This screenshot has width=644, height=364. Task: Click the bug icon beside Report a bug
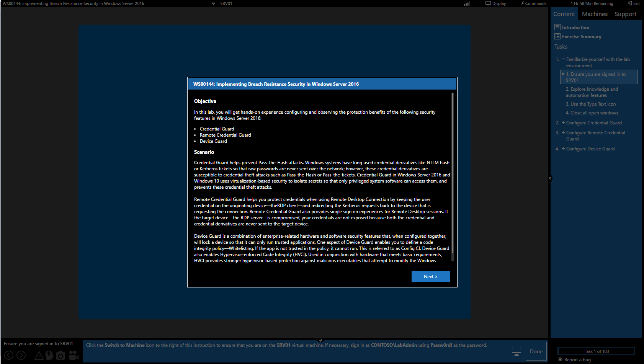click(x=560, y=359)
